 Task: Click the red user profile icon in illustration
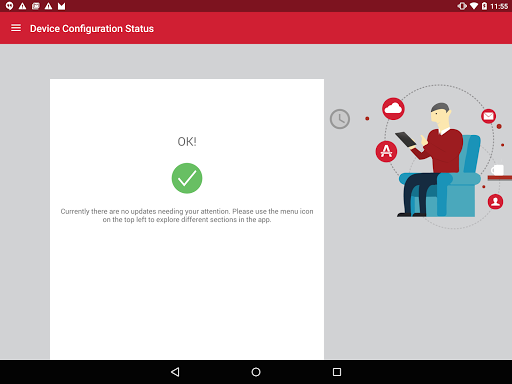click(495, 202)
